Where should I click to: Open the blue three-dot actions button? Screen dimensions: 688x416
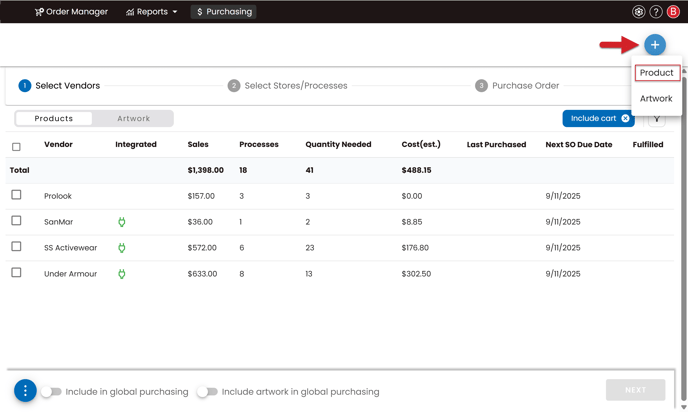coord(25,391)
